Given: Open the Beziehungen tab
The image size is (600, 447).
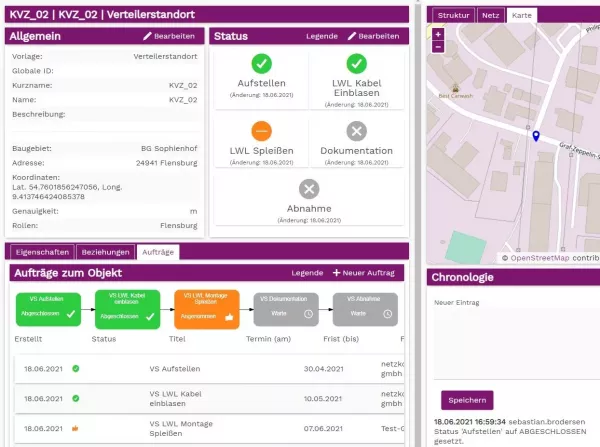Looking at the screenshot, I should 106,252.
